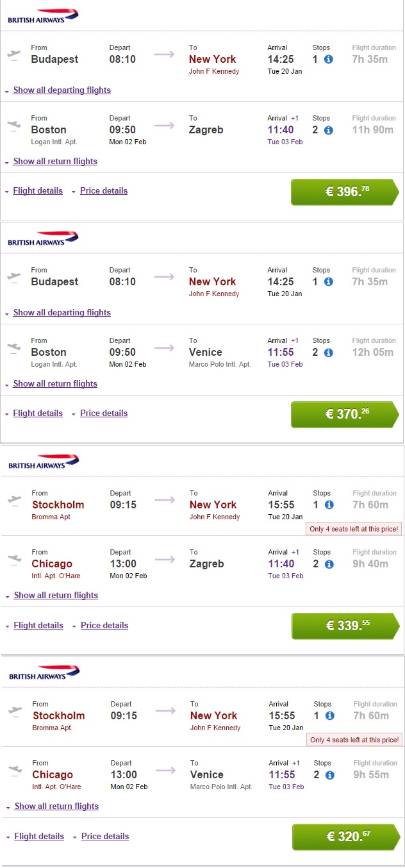Expand Price details for the €320.67 offer

105,837
